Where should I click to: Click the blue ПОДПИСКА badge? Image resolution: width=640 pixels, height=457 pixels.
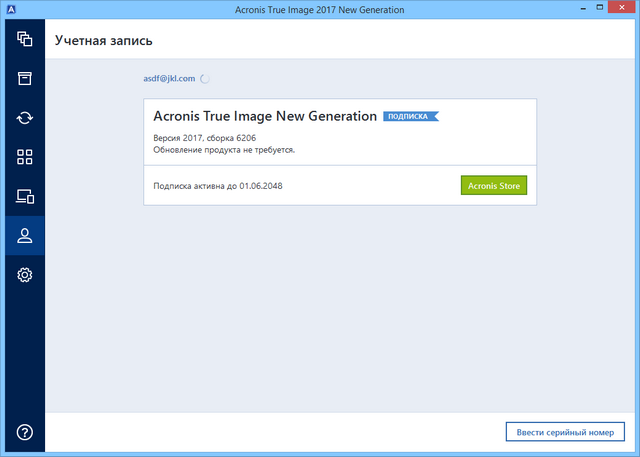(x=410, y=116)
